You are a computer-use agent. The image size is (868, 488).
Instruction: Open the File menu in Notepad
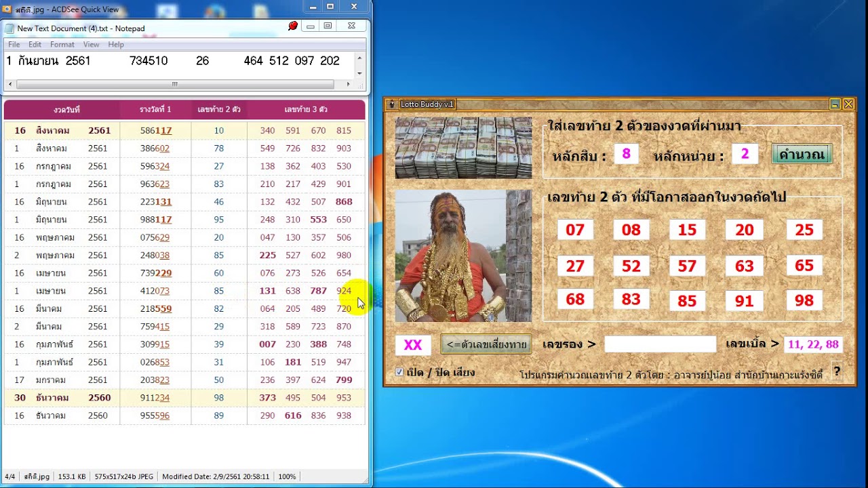tap(14, 44)
